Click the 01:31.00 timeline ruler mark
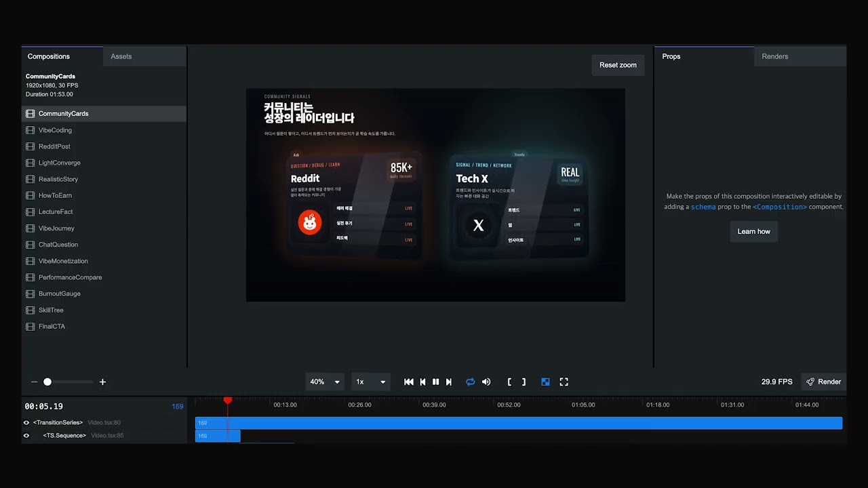Viewport: 868px width, 488px height. [x=732, y=405]
